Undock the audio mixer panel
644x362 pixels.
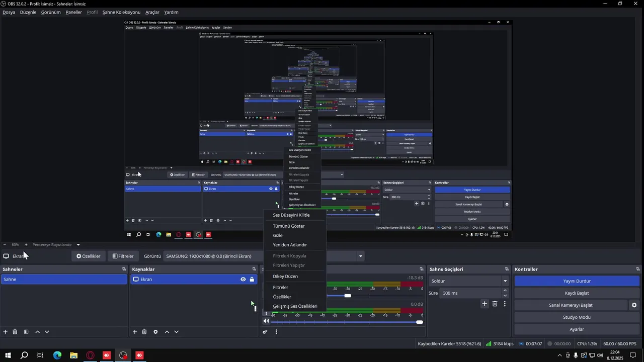[x=422, y=269]
